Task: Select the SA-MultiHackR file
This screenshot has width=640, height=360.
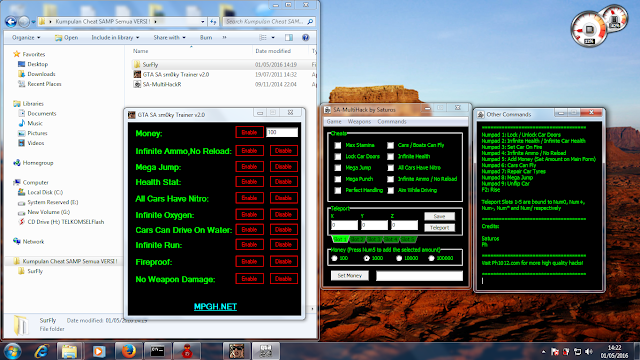Action: (x=162, y=84)
